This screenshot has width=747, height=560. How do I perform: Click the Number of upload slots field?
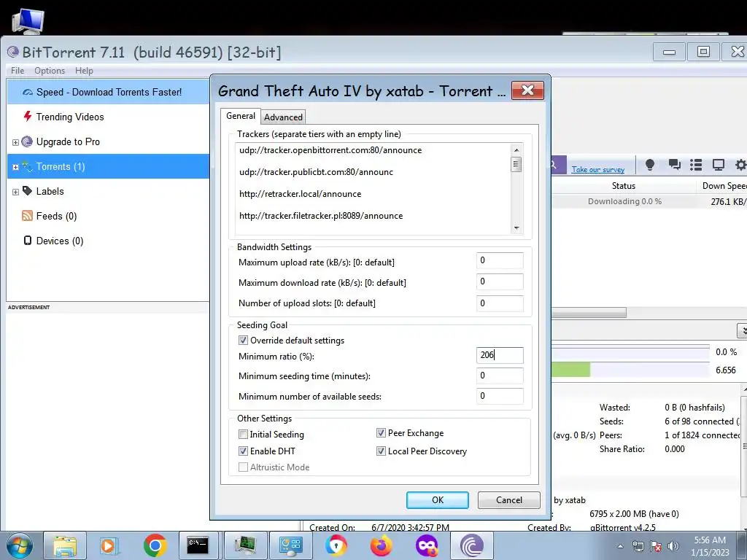(500, 303)
